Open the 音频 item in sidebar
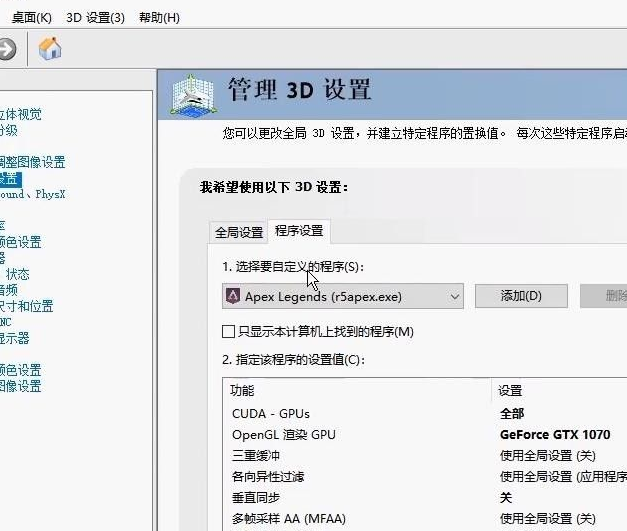The height and width of the screenshot is (531, 627). [9, 290]
